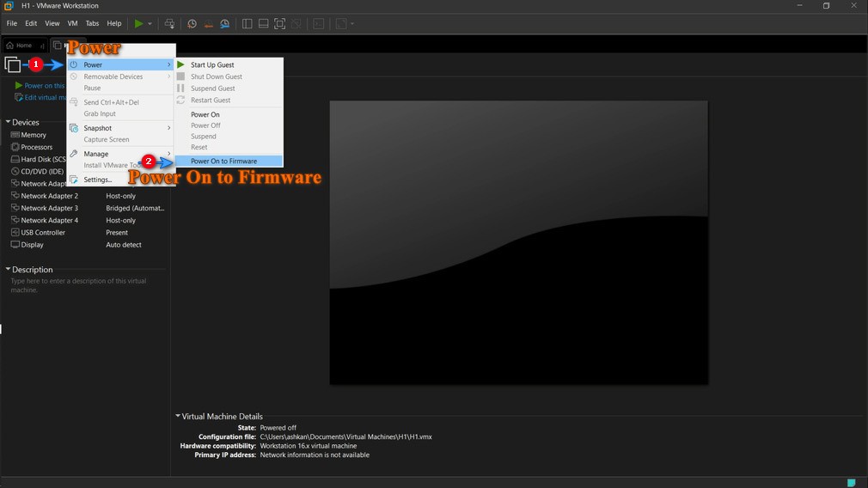Choose Grab Input menu entry

pos(120,113)
